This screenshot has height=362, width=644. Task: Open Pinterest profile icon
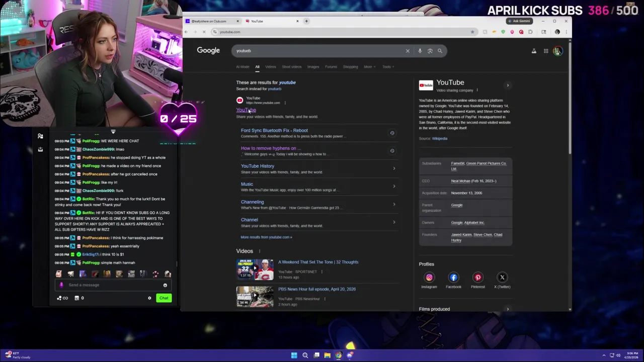478,277
